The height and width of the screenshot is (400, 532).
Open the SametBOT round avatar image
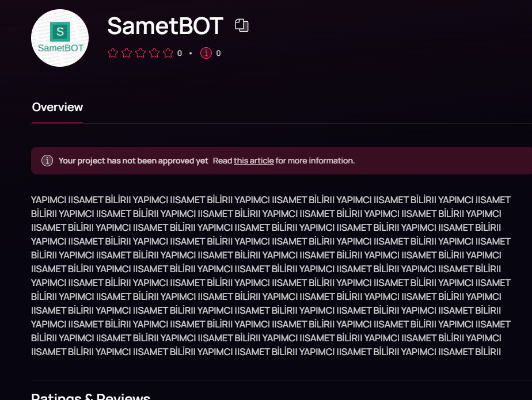tap(60, 38)
